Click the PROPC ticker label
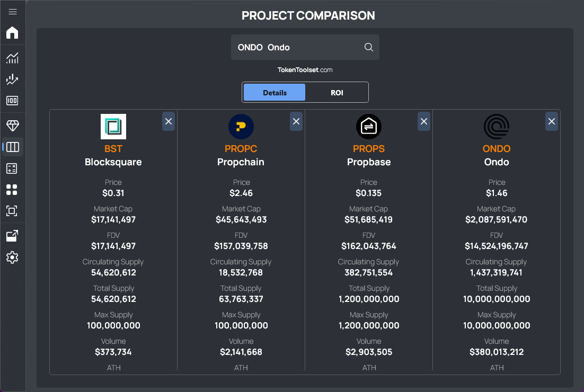Image resolution: width=584 pixels, height=392 pixels. (241, 148)
